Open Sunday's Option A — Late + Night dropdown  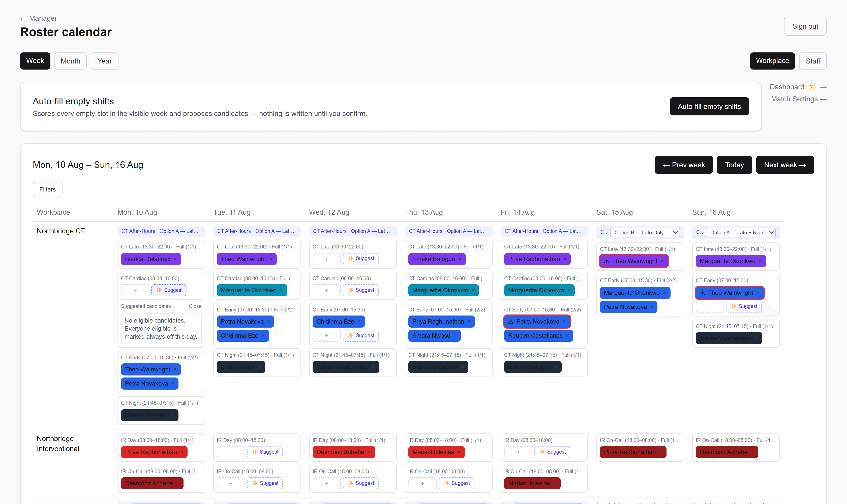(741, 233)
